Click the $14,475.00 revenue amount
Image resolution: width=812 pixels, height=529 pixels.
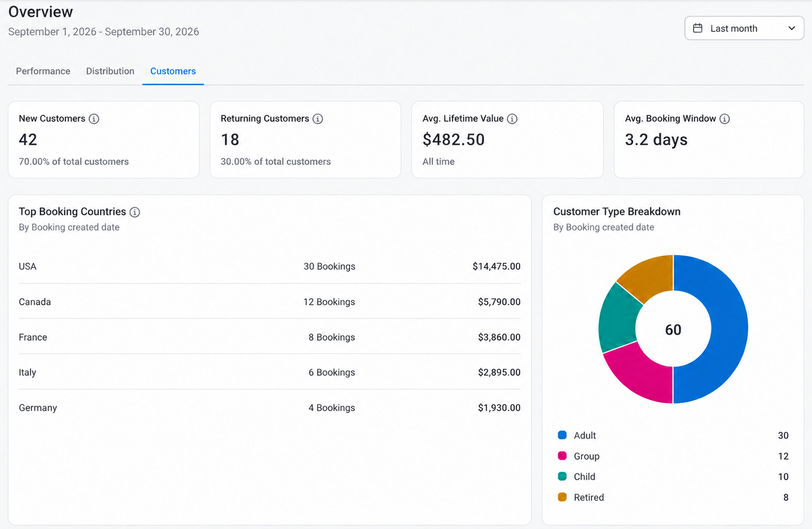click(496, 267)
